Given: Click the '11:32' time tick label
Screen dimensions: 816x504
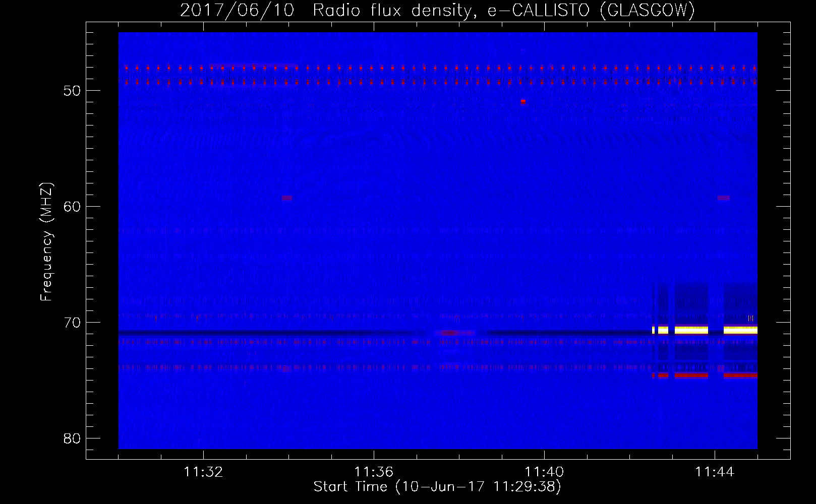Looking at the screenshot, I should [x=203, y=472].
